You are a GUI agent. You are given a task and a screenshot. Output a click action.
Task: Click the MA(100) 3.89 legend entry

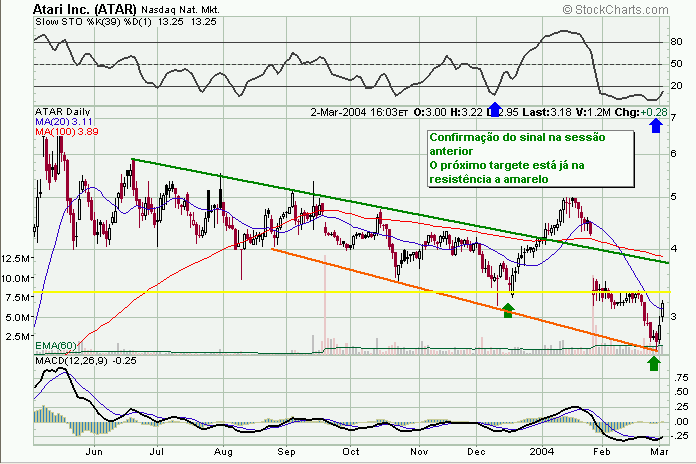click(x=67, y=131)
